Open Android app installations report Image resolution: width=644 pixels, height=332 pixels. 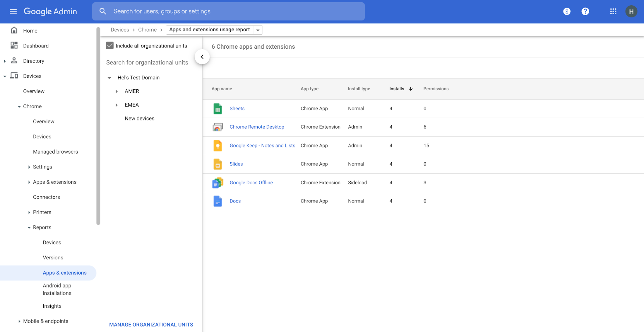tap(57, 289)
